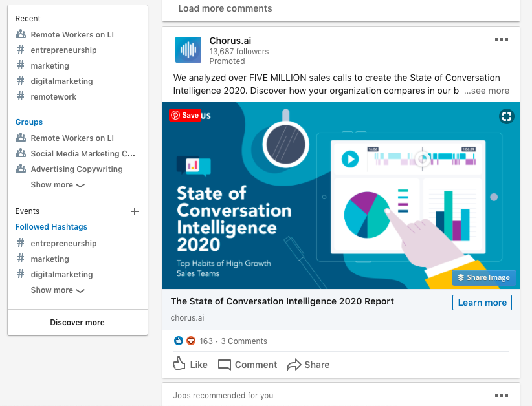532x406 pixels.
Task: Open Followed Hashtags section link
Action: [51, 227]
